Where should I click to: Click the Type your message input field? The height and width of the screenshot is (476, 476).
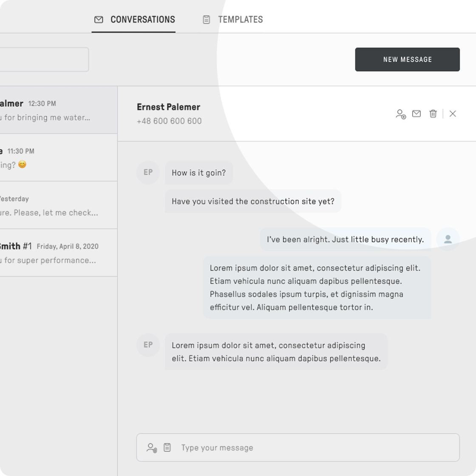click(x=298, y=448)
